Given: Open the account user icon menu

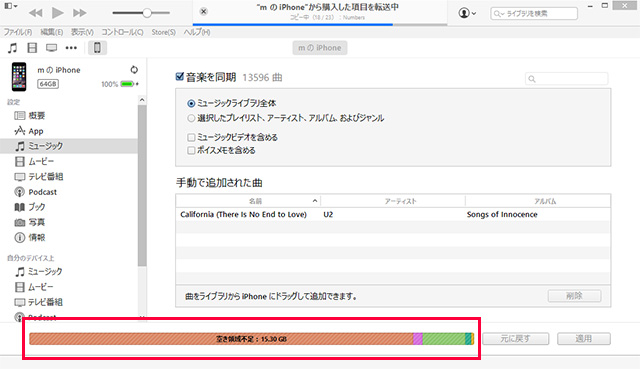Looking at the screenshot, I should pos(467,13).
